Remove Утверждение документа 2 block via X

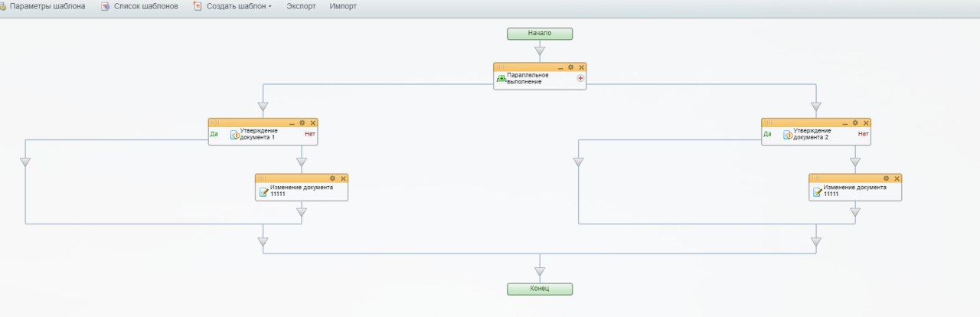pyautogui.click(x=865, y=123)
